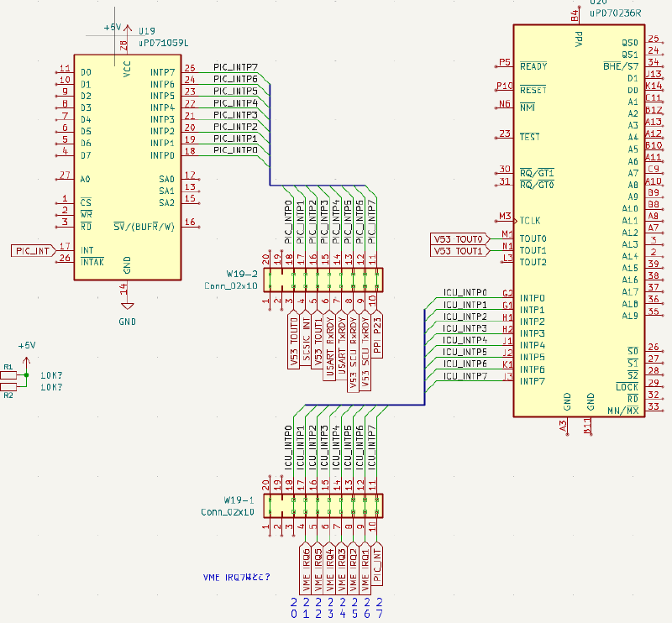Click the U19 reference designator text
The image size is (672, 623).
point(146,29)
